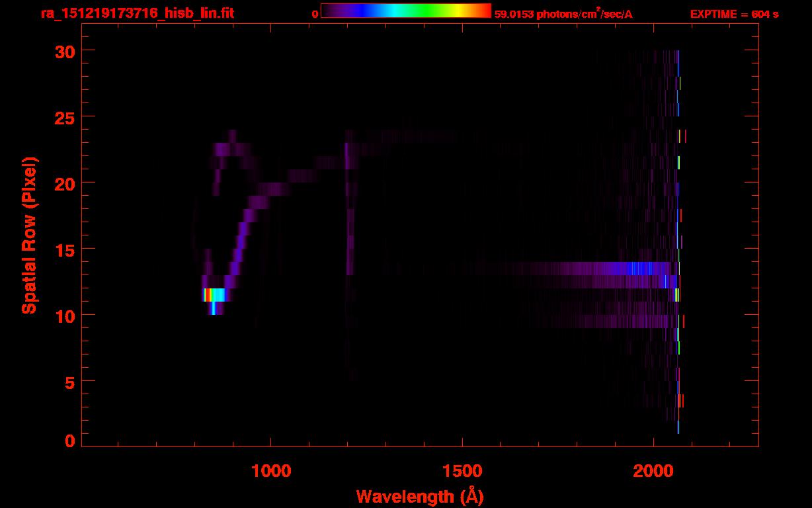Click the x-axis tick label 1500

click(x=462, y=471)
